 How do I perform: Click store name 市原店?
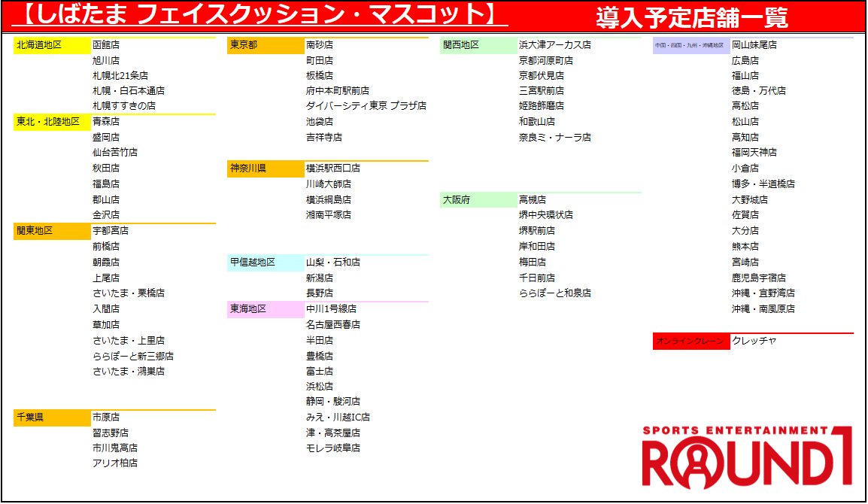point(106,417)
